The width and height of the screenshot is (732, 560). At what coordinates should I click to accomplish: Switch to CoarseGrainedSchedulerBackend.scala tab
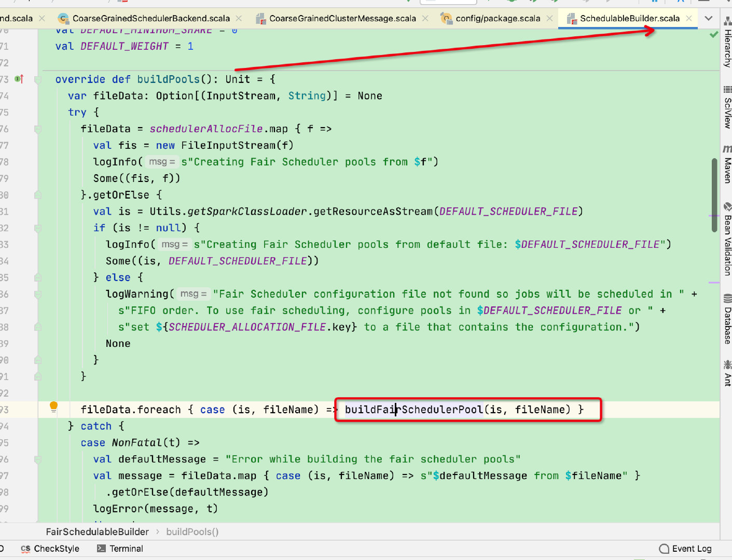(151, 18)
